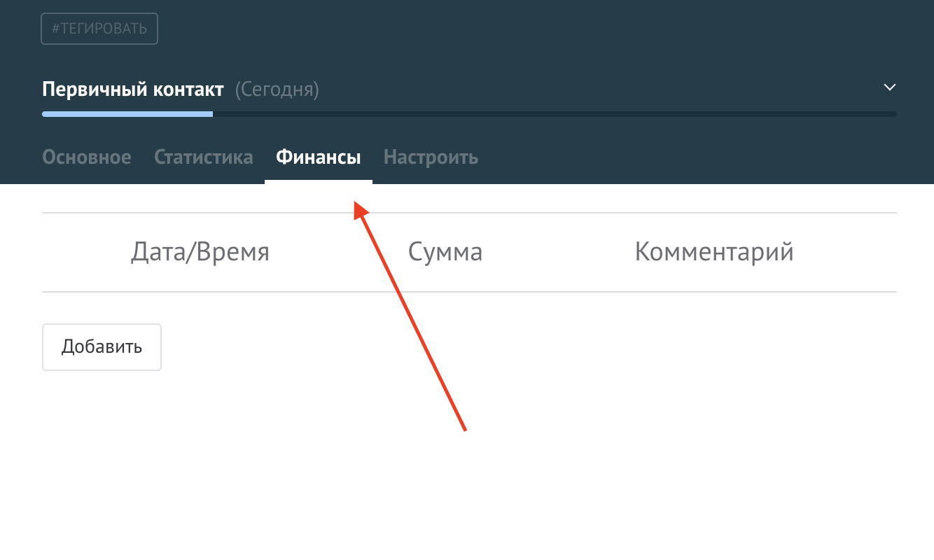Click the Комментарий column header
This screenshot has width=934, height=560.
coord(713,252)
